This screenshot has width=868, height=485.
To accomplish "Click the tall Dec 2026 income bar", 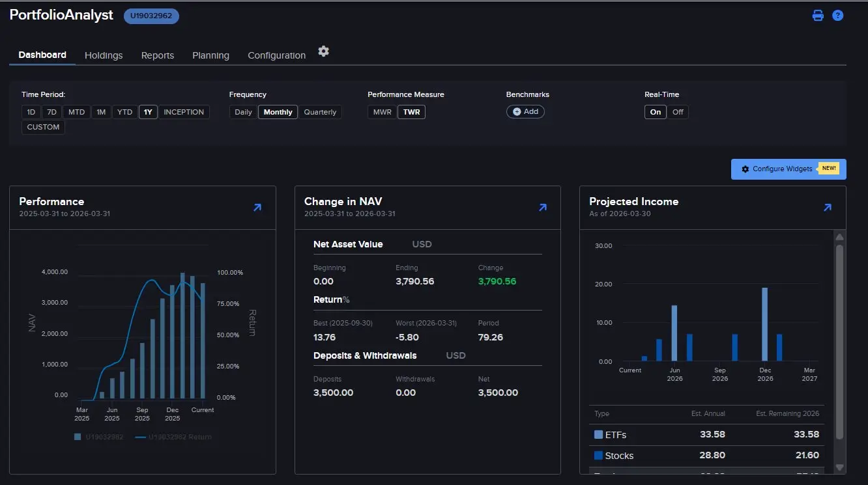I will coord(764,324).
